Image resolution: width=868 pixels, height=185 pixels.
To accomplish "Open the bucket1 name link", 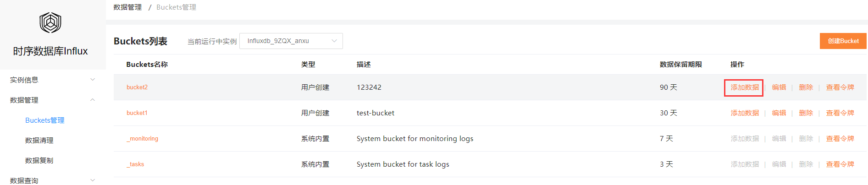I will pos(137,113).
